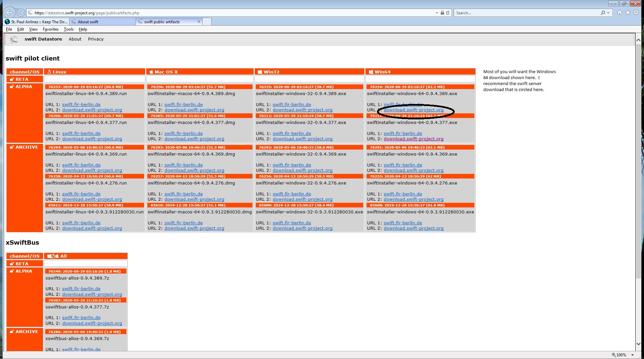
Task: Open the search provider dropdown arrow
Action: 608,13
